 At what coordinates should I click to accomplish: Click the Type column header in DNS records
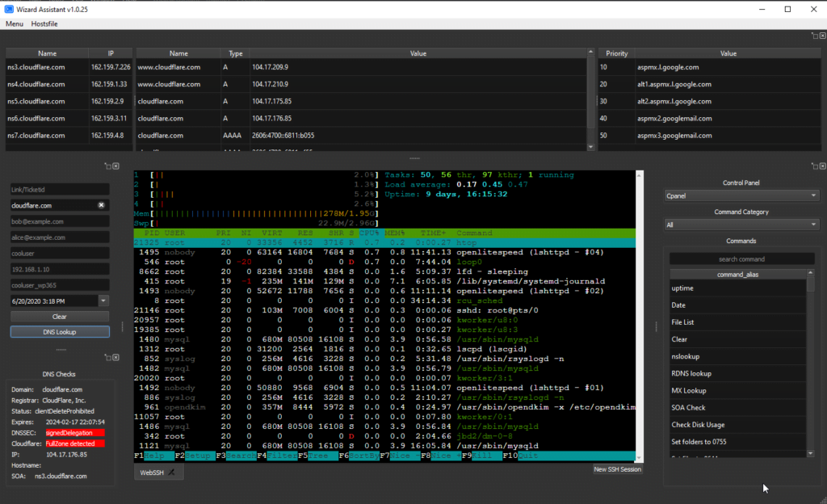click(235, 53)
